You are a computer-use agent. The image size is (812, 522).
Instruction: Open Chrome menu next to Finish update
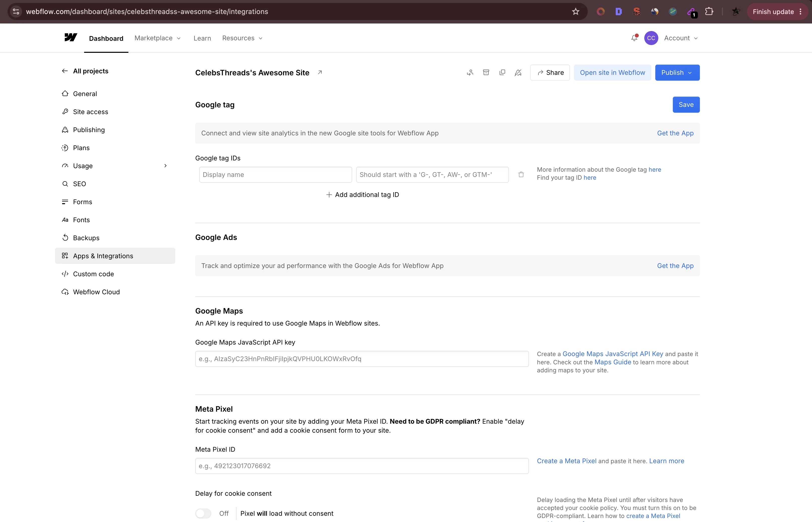point(800,12)
